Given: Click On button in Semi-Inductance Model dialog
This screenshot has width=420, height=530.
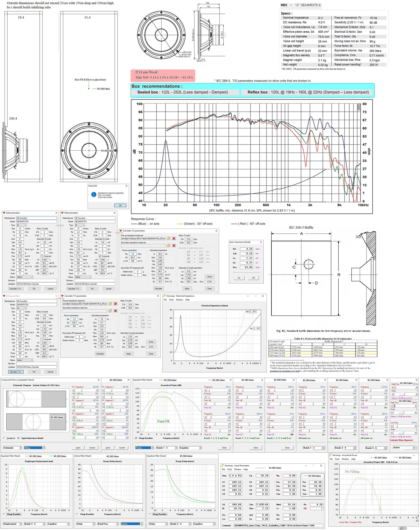Looking at the screenshot, I should pyautogui.click(x=239, y=278).
